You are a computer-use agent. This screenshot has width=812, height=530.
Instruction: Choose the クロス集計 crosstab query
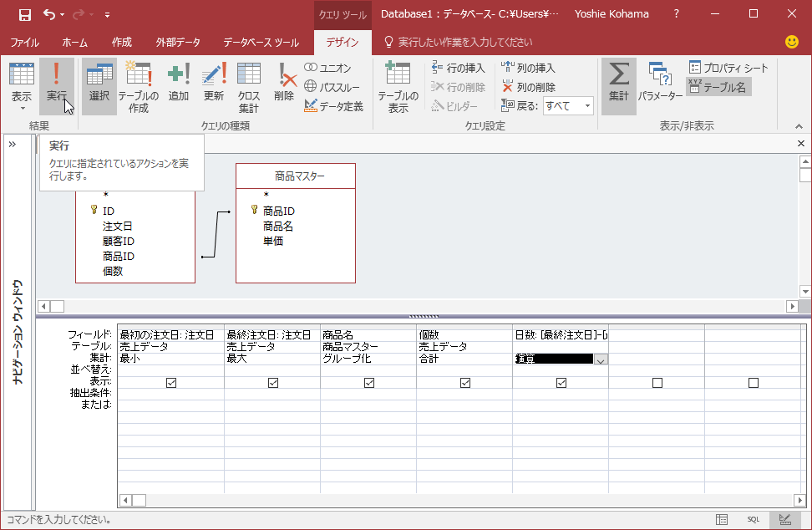(249, 86)
